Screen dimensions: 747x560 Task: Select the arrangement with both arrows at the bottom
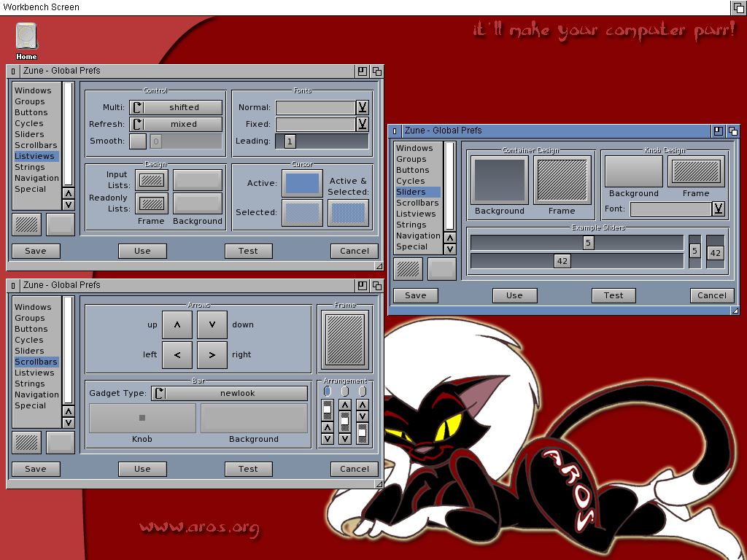point(328,392)
